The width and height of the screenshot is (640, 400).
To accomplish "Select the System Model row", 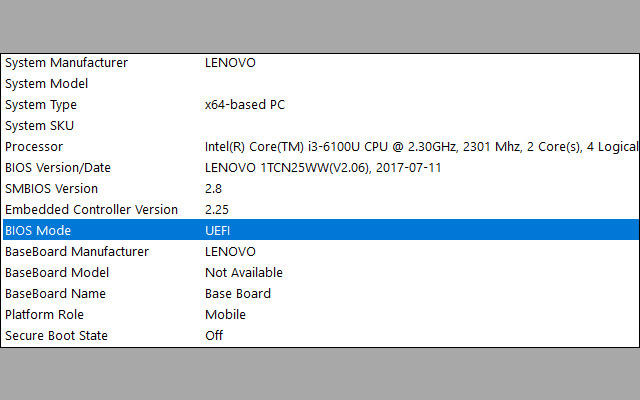I will coord(321,84).
